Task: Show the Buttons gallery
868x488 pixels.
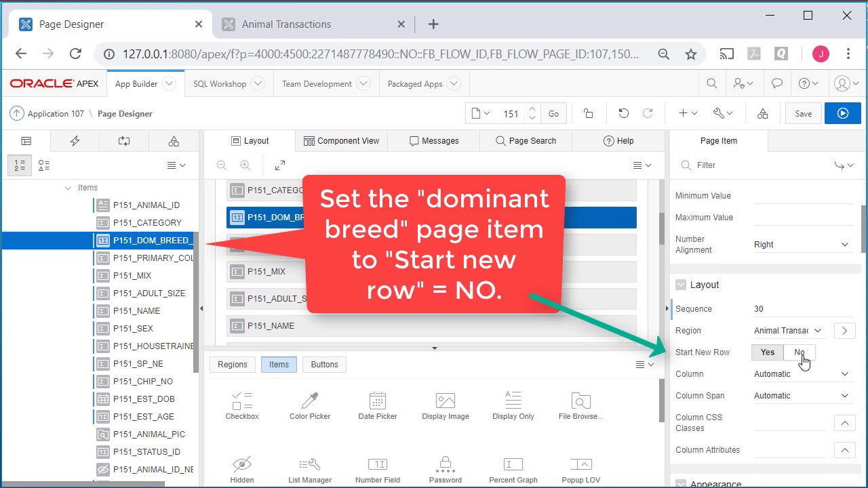Action: tap(324, 365)
